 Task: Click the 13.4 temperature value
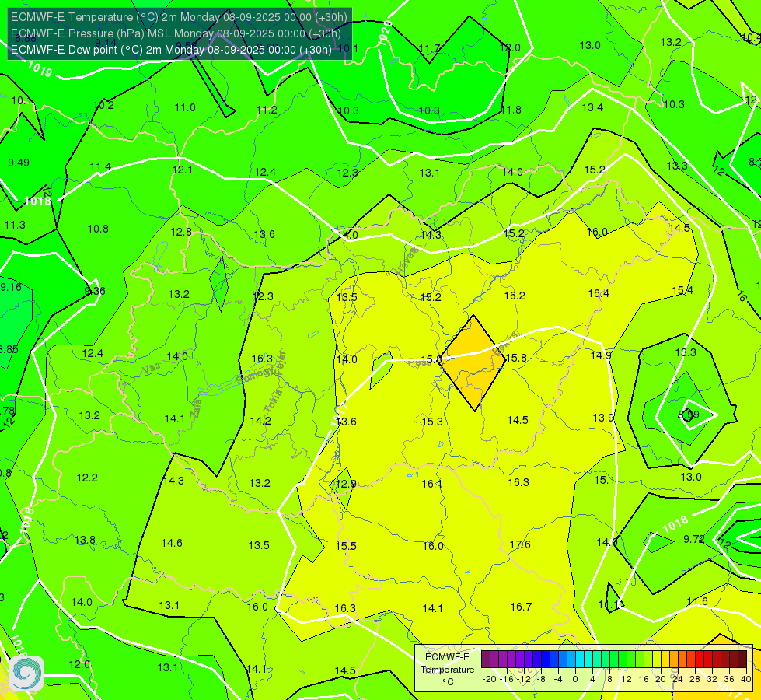pyautogui.click(x=592, y=107)
